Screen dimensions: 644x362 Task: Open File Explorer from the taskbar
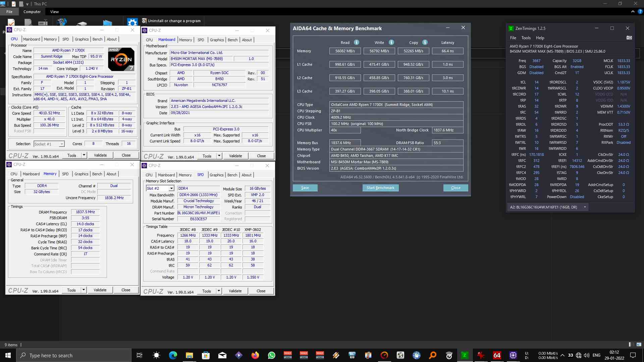point(189,355)
